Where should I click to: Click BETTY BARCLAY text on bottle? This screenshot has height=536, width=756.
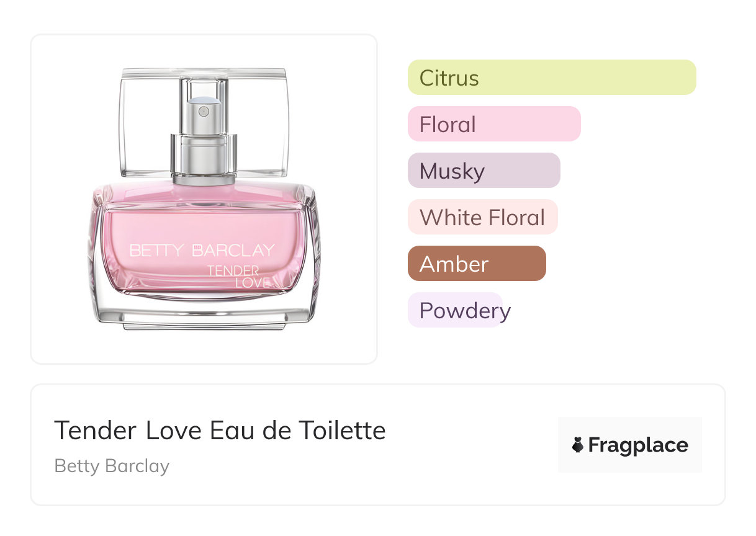click(202, 251)
